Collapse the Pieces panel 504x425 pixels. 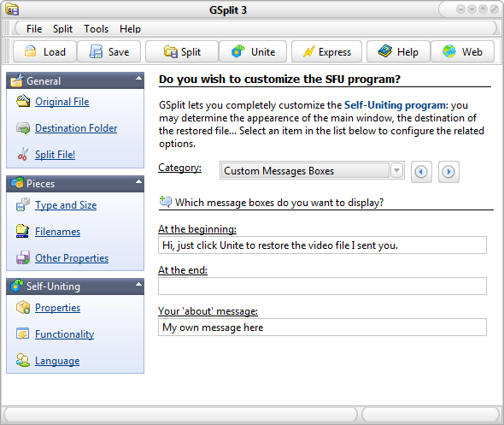point(138,182)
